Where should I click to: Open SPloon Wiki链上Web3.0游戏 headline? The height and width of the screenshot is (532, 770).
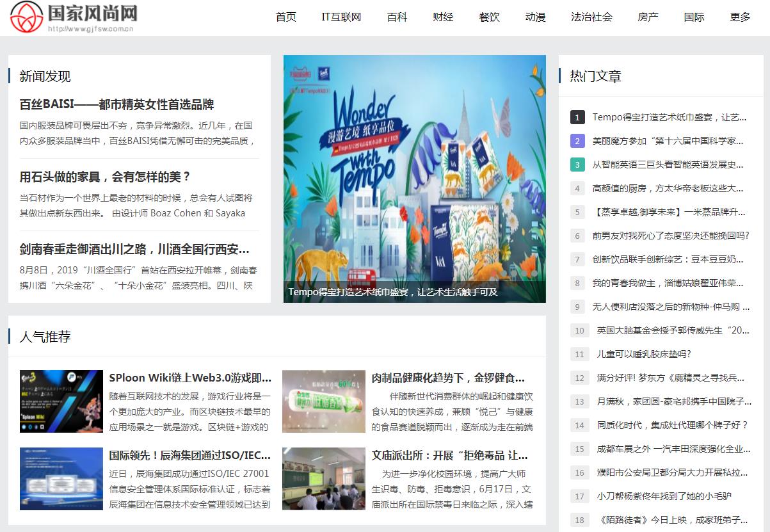[190, 378]
